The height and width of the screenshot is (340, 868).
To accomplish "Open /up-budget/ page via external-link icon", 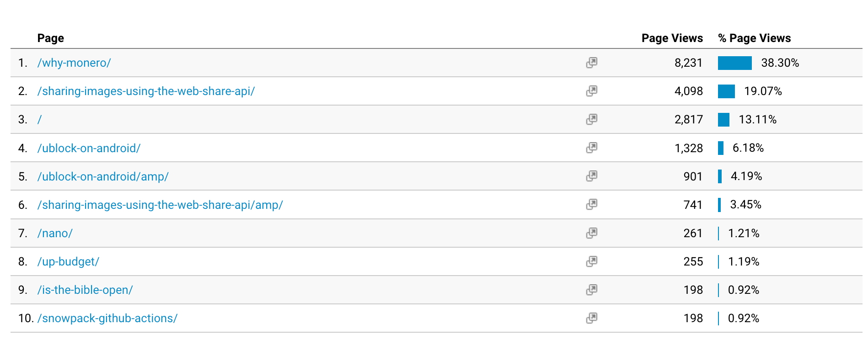I will pyautogui.click(x=591, y=261).
